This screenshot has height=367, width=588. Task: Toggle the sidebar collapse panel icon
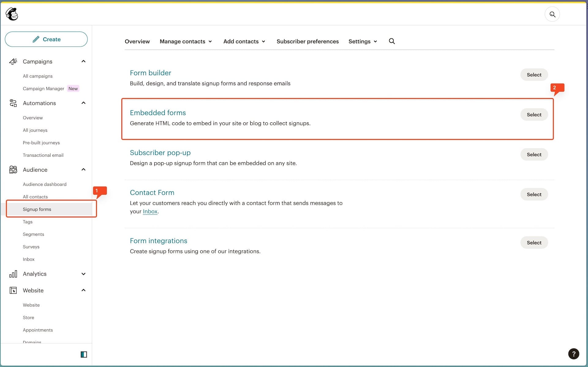click(84, 354)
